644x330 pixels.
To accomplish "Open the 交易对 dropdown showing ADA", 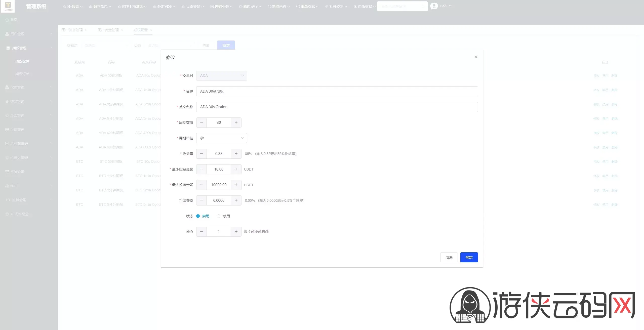I will pyautogui.click(x=222, y=76).
